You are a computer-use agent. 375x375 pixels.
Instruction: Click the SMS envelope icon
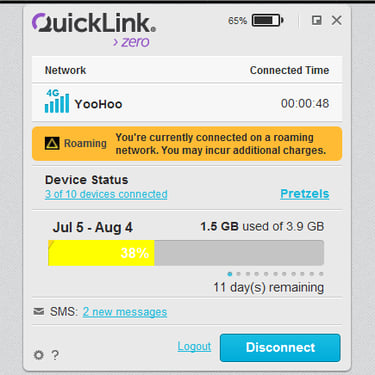(39, 312)
